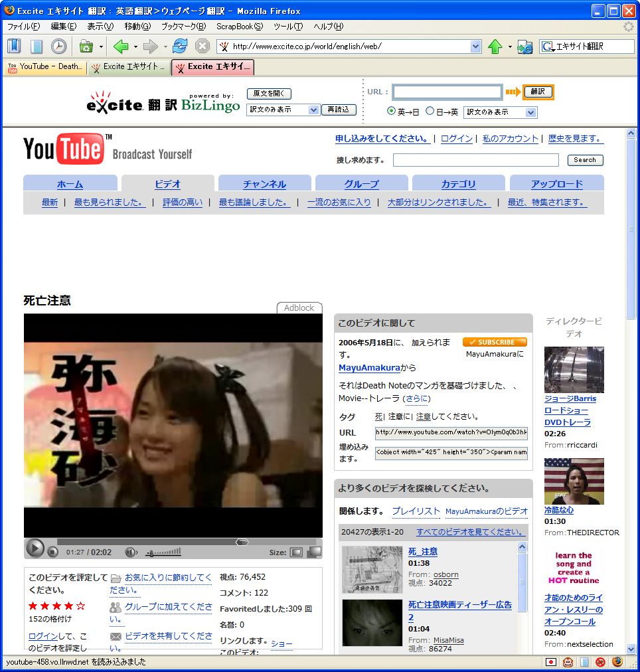640x672 pixels.
Task: Open the MayuAmakura user link
Action: pyautogui.click(x=369, y=368)
